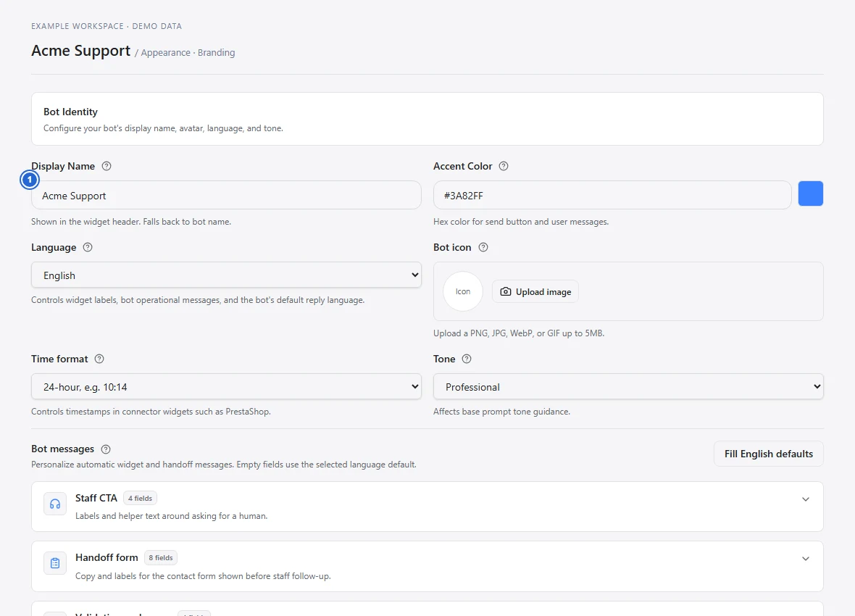Open the Language dropdown showing English
The height and width of the screenshot is (616, 855).
pos(226,275)
